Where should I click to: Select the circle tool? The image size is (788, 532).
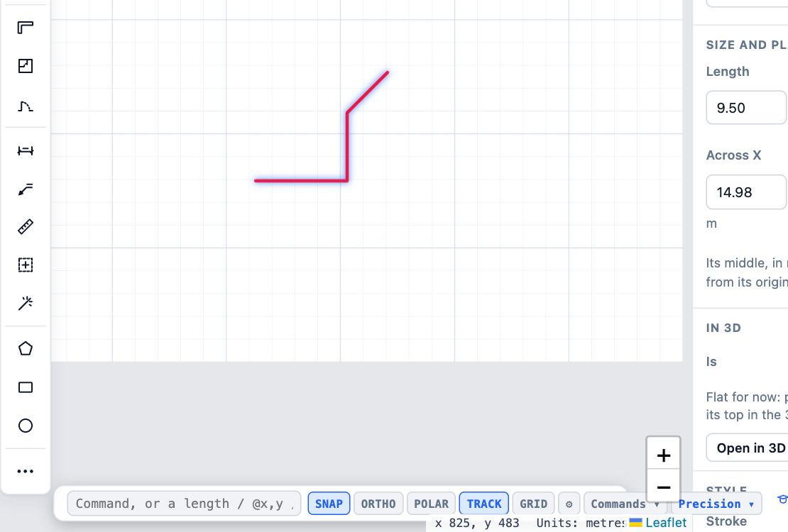coord(25,426)
